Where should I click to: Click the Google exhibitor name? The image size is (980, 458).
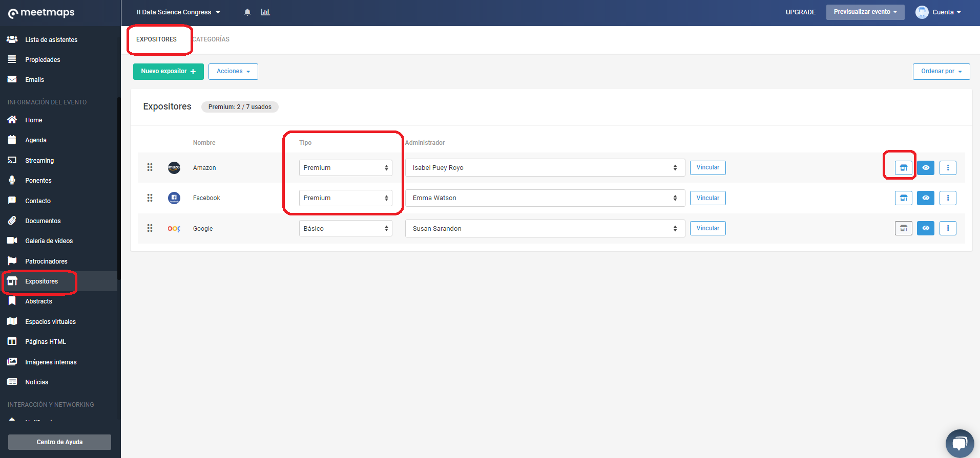tap(203, 229)
